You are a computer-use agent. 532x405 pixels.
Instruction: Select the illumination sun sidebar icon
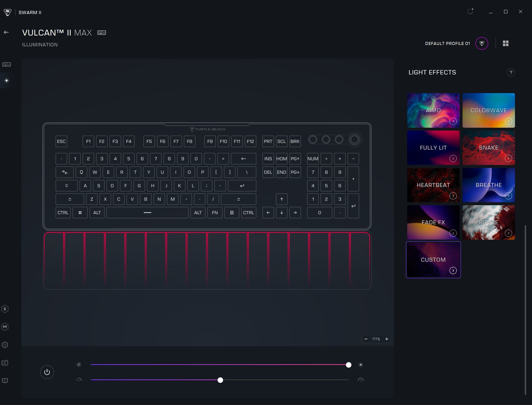[6, 80]
